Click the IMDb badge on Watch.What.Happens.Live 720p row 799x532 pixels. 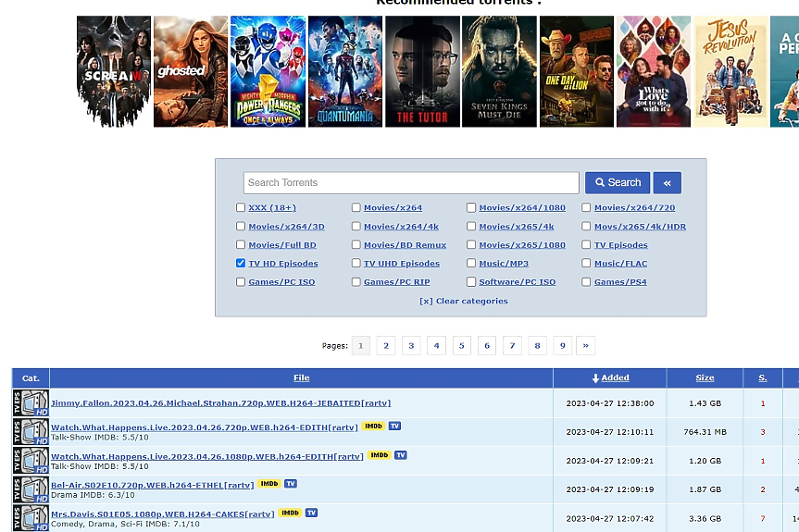coord(373,426)
